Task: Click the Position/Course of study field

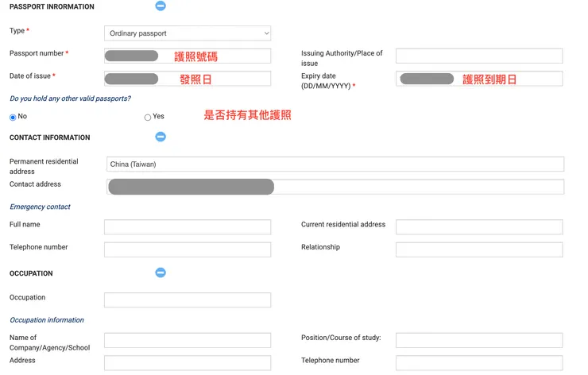Action: coord(479,341)
